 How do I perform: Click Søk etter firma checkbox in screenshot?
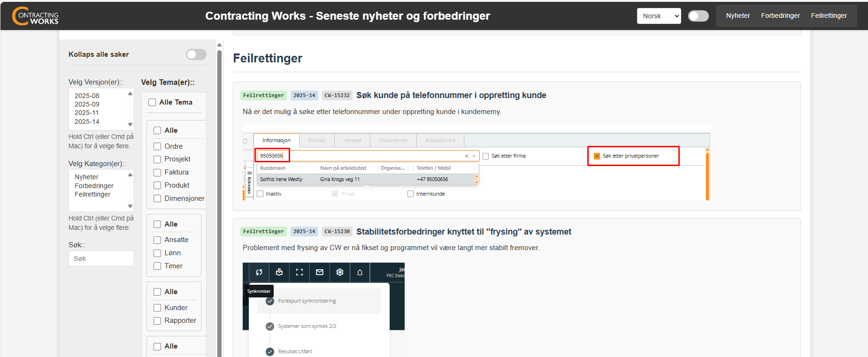[486, 156]
